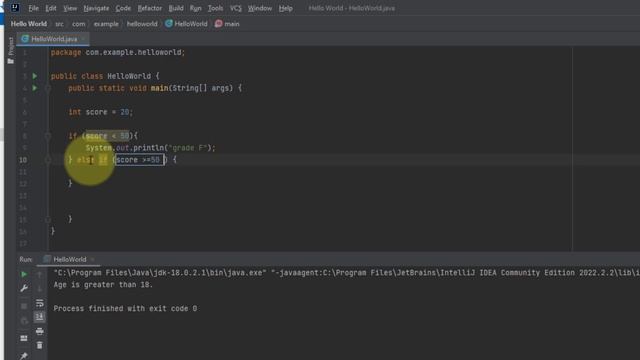Click the Stop process square icon

24,306
